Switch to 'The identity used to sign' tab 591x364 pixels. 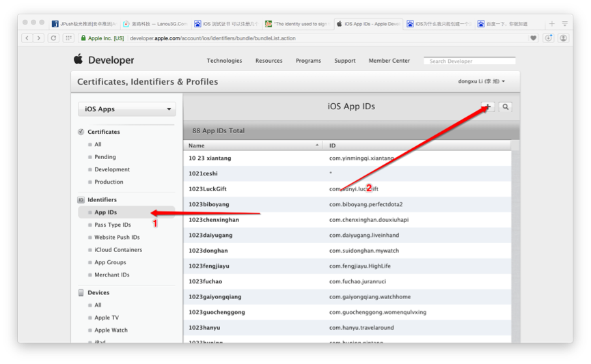pyautogui.click(x=297, y=24)
